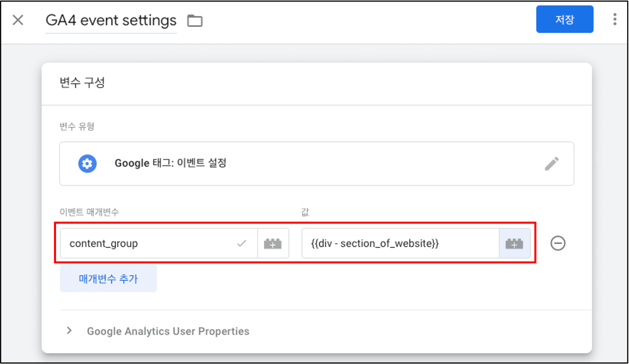The width and height of the screenshot is (629, 364).
Task: Insert variable for content_group parameter name
Action: [273, 243]
